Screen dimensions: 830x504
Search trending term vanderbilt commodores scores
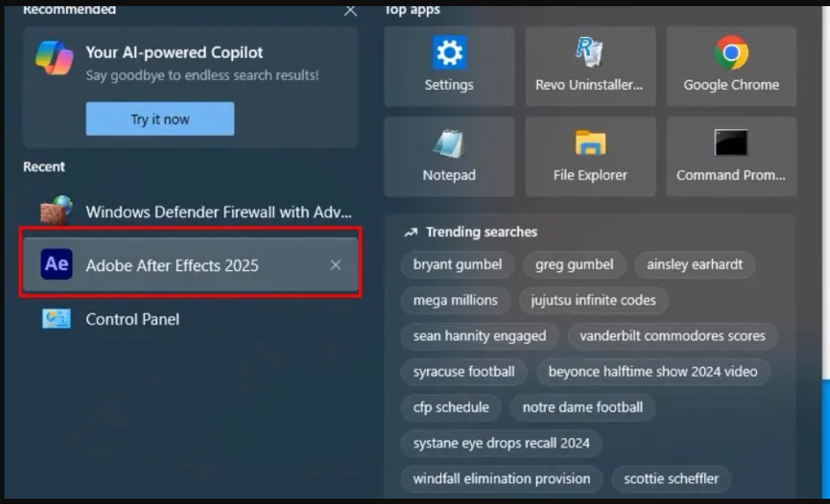pos(672,336)
